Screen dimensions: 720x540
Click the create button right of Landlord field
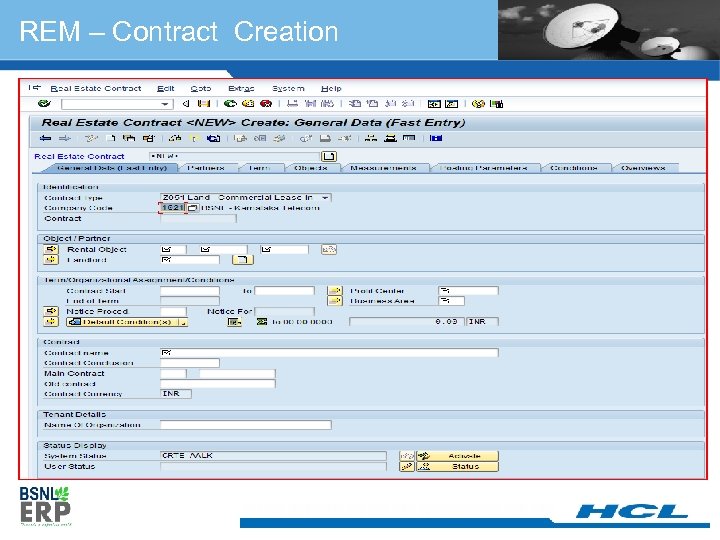click(243, 260)
